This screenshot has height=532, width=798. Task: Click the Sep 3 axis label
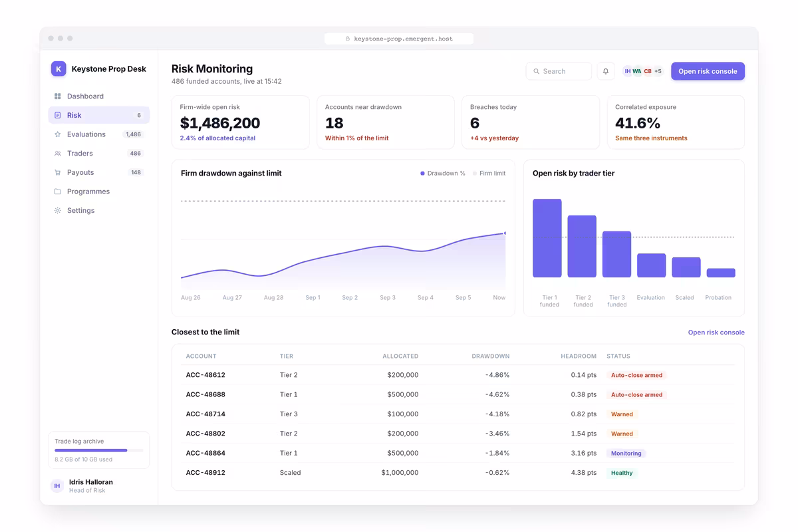[388, 297]
